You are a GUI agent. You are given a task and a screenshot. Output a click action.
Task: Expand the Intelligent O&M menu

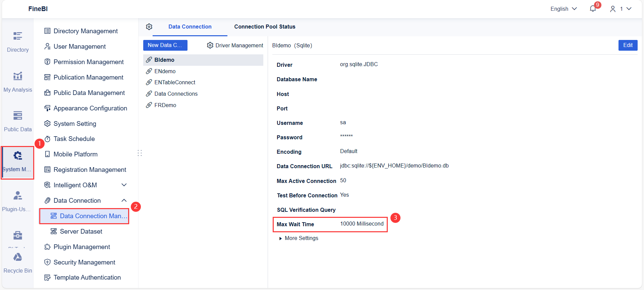(x=124, y=185)
